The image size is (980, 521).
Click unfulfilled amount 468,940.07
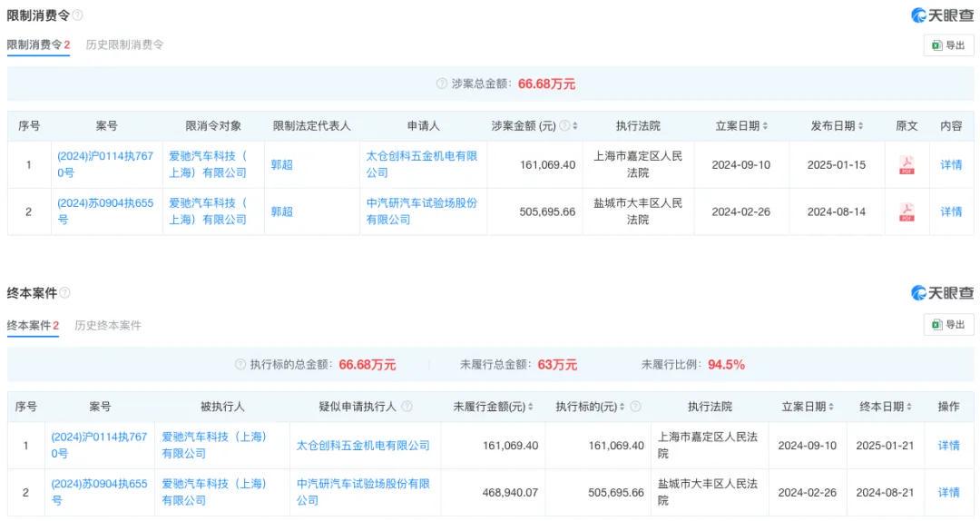(x=510, y=493)
